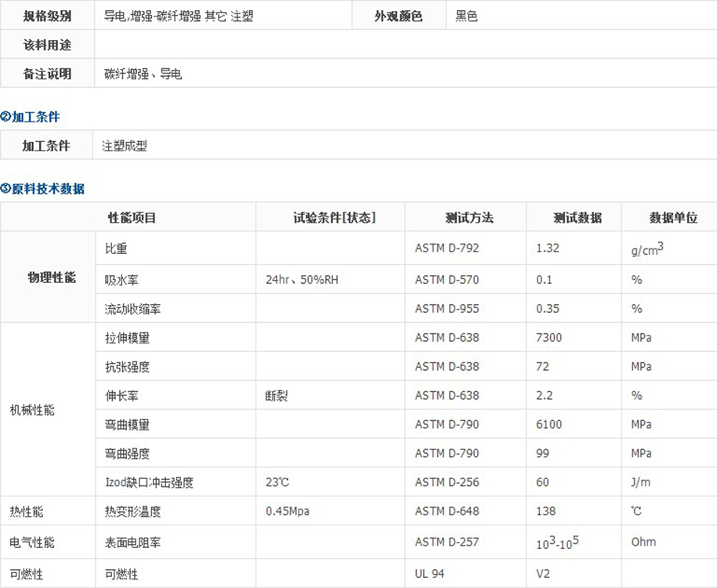The image size is (717, 588).
Task: Select the 物理性能 category cell
Action: click(52, 278)
